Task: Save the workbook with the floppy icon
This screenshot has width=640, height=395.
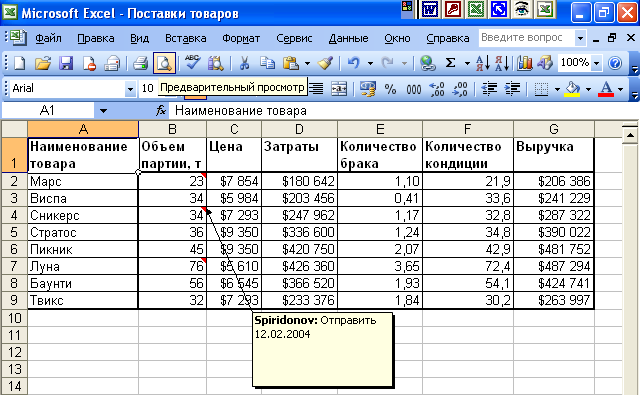Action: point(66,63)
